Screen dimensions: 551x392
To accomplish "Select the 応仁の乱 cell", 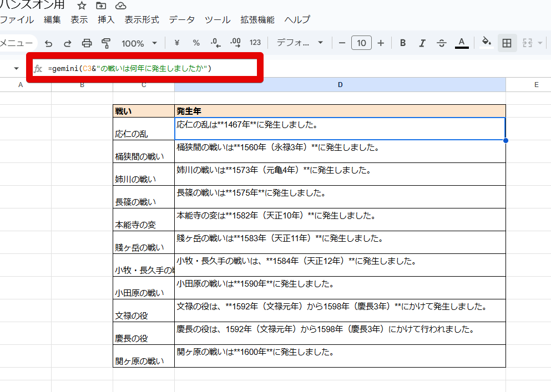I will (x=144, y=129).
